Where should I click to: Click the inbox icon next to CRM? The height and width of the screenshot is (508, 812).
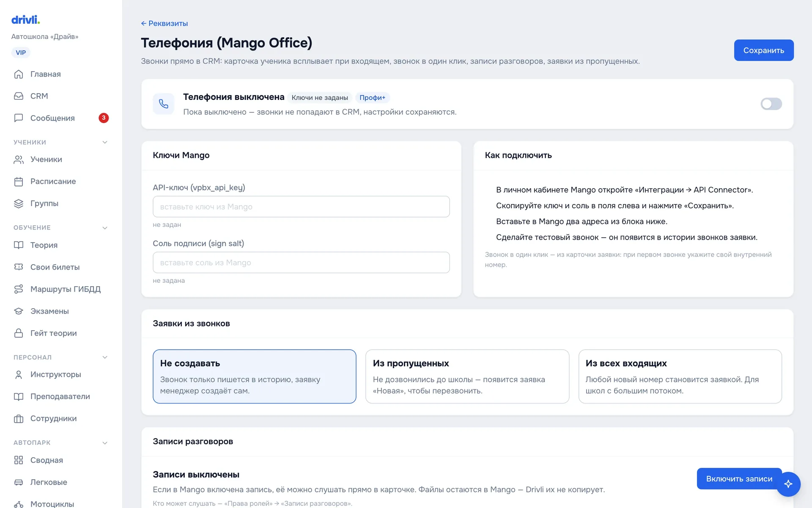(x=19, y=96)
